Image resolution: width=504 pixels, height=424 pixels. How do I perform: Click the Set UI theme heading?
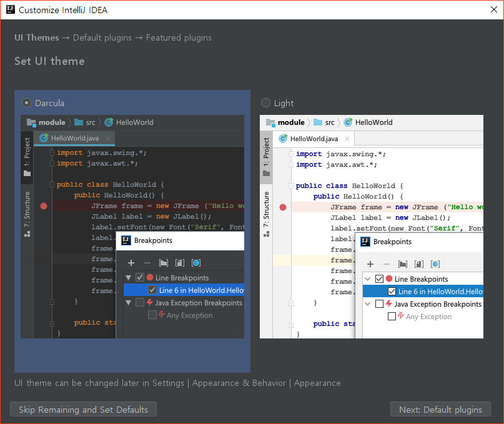tap(49, 61)
